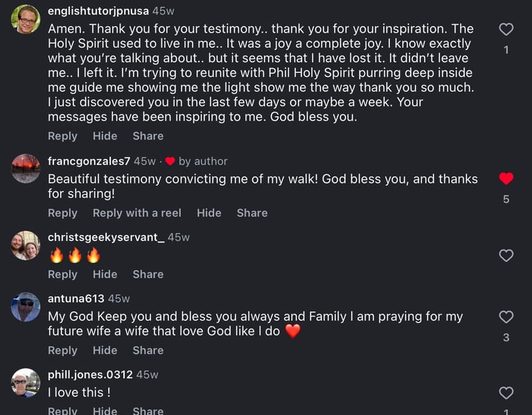Unlike francgonzales7's comment red heart

506,179
